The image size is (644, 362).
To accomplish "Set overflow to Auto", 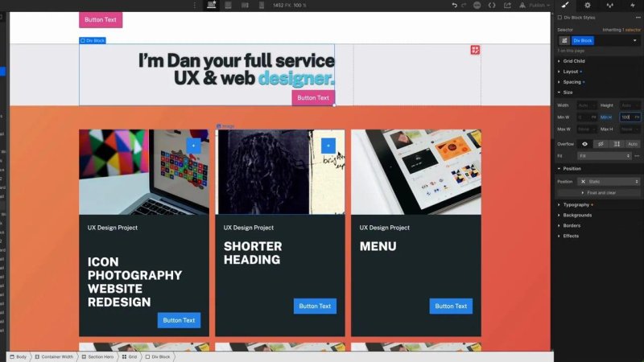I will (x=633, y=144).
